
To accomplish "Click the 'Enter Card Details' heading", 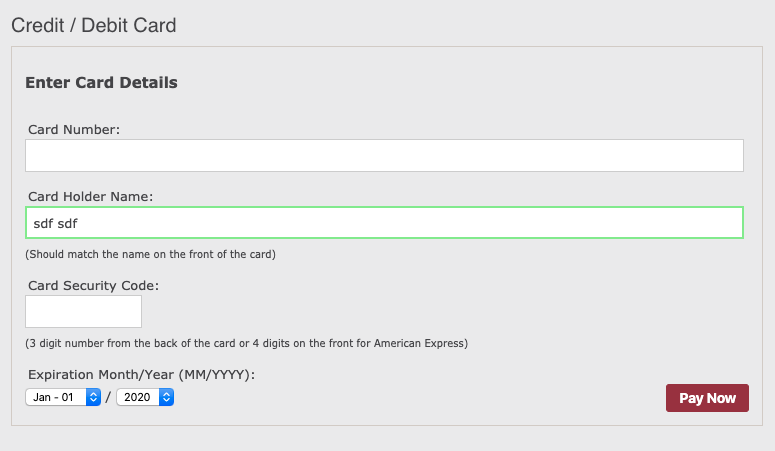I will pyautogui.click(x=101, y=83).
